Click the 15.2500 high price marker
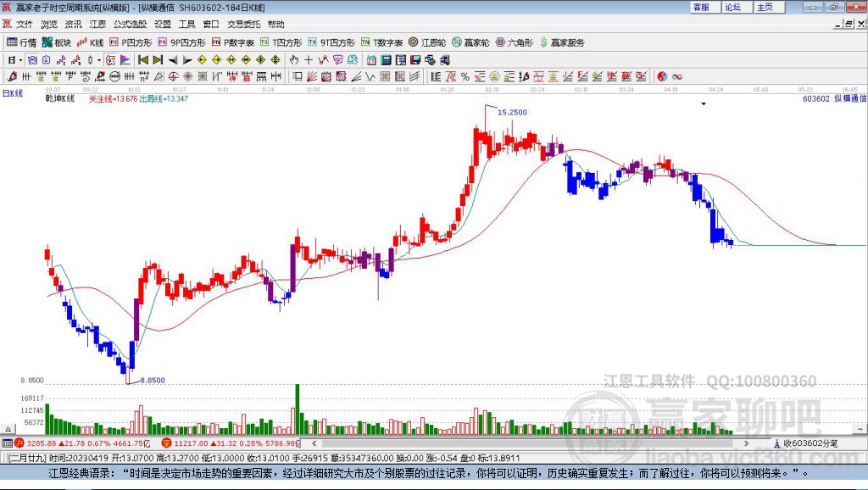 coord(512,113)
